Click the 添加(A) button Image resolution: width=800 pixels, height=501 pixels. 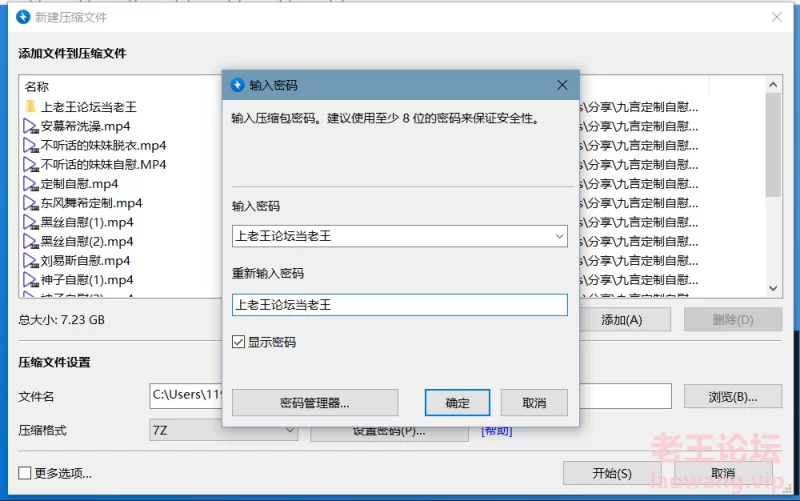[x=621, y=320]
